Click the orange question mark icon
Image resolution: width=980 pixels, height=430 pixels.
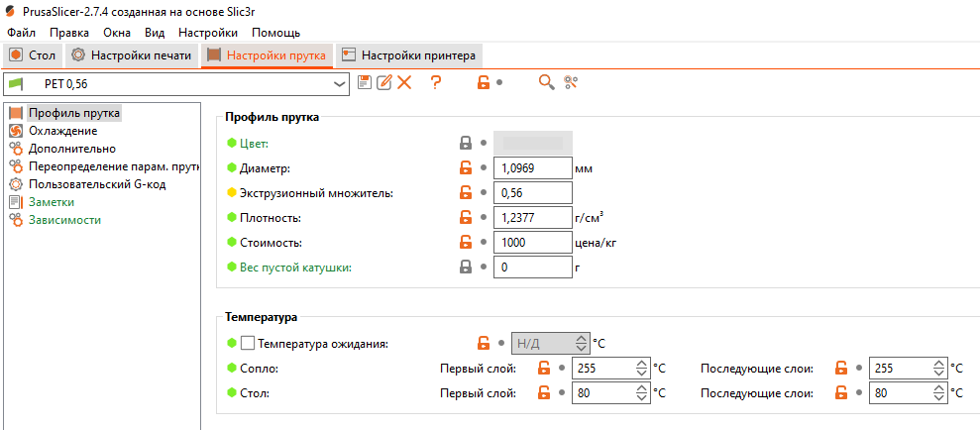435,83
